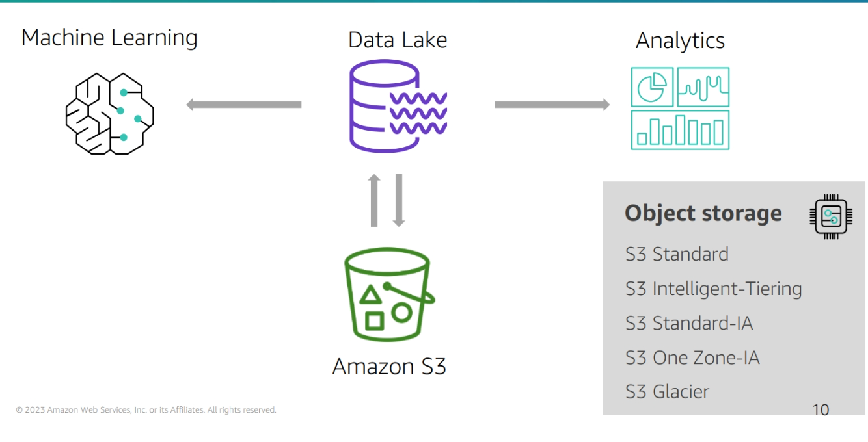Select the S3 Standard-IA entry
The image size is (868, 442).
tap(689, 323)
